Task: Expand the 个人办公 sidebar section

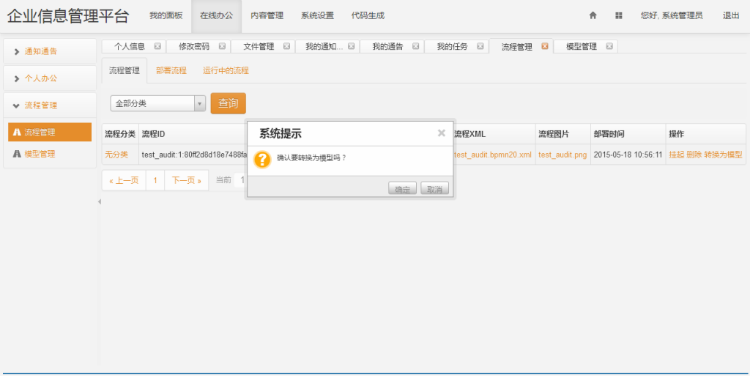Action: [50, 78]
